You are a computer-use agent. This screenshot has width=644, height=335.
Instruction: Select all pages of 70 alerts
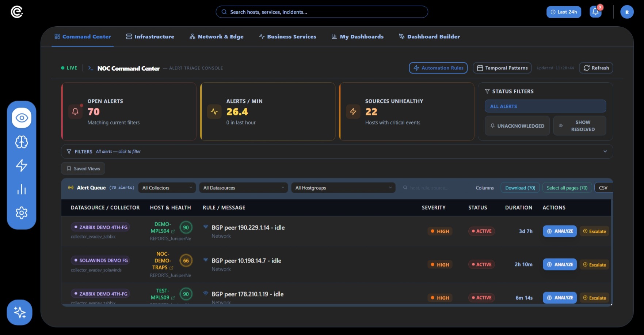click(x=567, y=188)
